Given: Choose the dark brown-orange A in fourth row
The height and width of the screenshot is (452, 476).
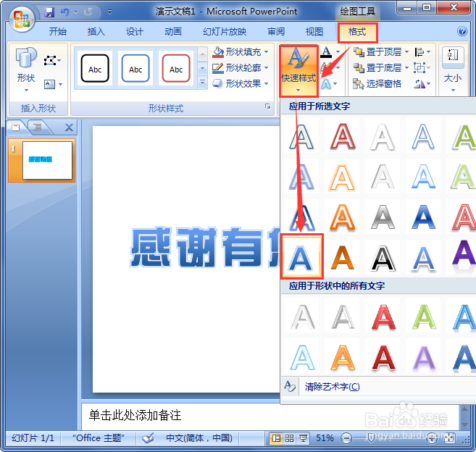Looking at the screenshot, I should click(343, 258).
